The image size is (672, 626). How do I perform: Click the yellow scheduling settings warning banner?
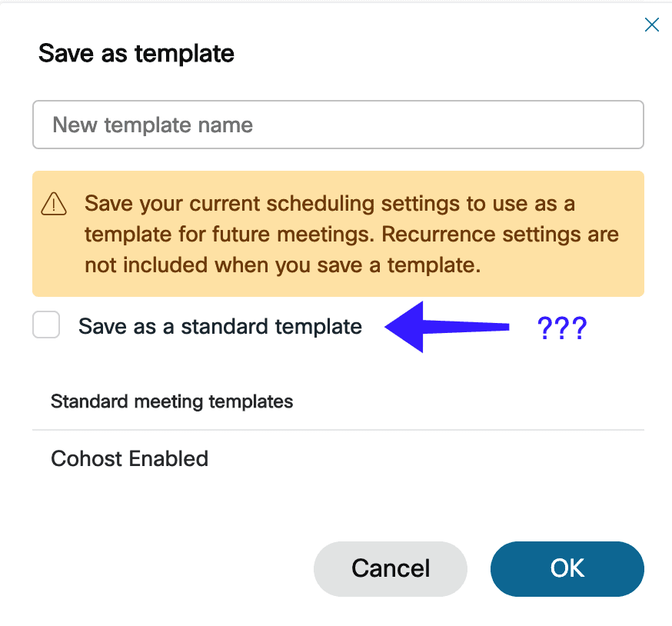point(338,234)
